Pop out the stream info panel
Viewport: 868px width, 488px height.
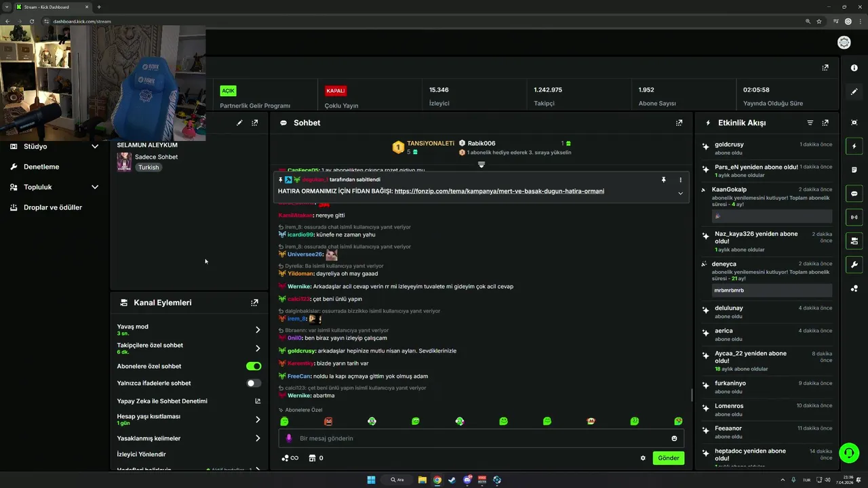tap(254, 123)
